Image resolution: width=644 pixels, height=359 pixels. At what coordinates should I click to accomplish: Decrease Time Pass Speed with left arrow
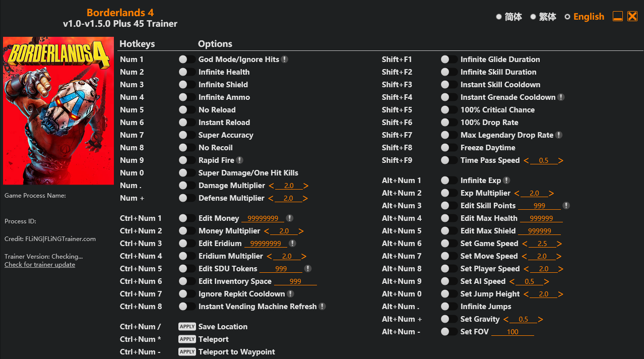click(x=527, y=160)
